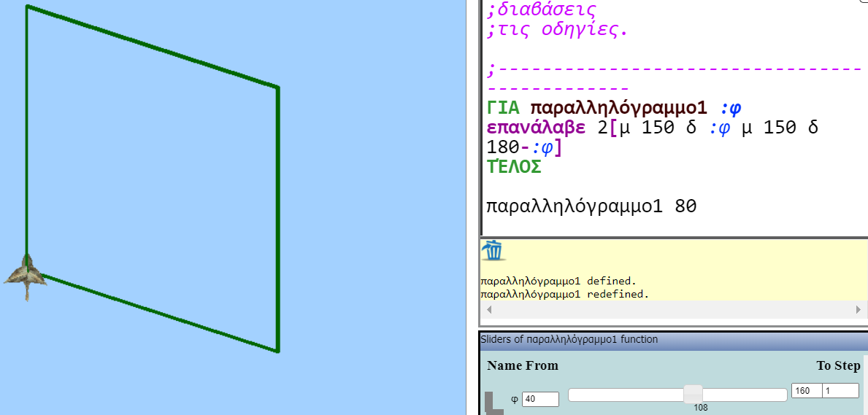Click the 'Sliders of παραλληλόγραμμο1 function' title bar

569,339
